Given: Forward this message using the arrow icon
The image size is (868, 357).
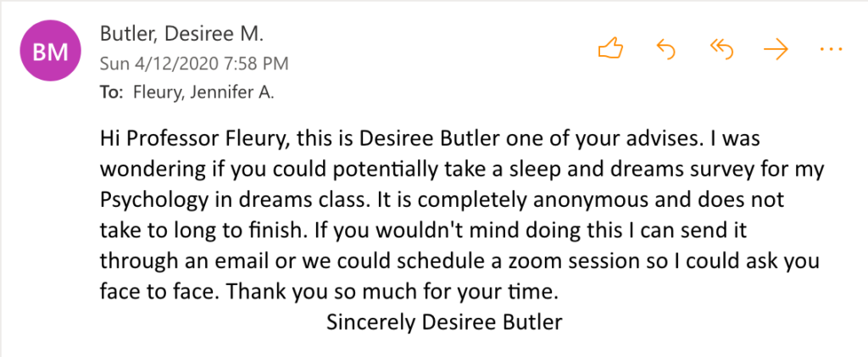Looking at the screenshot, I should (x=775, y=49).
